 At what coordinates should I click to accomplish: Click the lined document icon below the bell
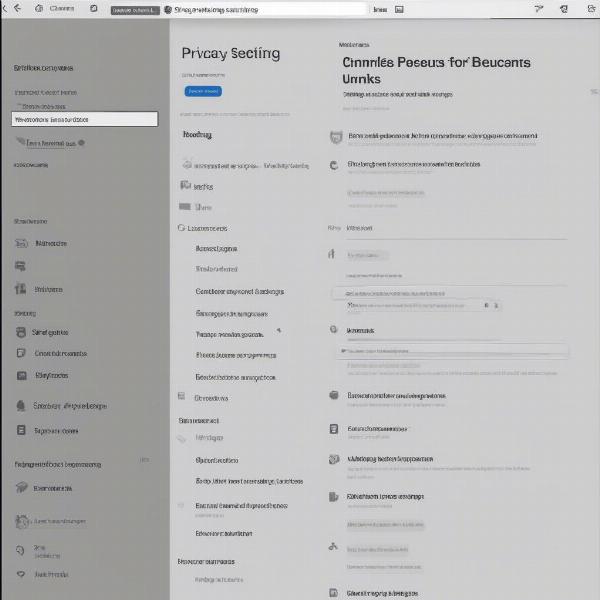click(21, 430)
